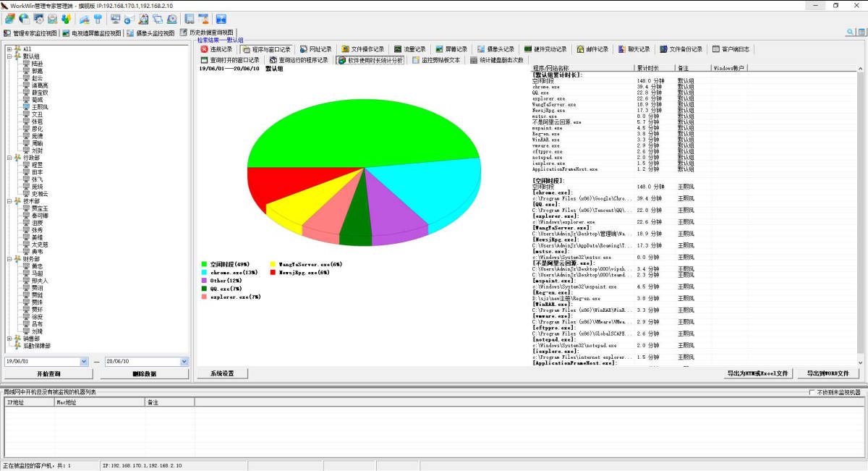
Task: Click the purple Other(12%) legend swatch
Action: coord(205,280)
